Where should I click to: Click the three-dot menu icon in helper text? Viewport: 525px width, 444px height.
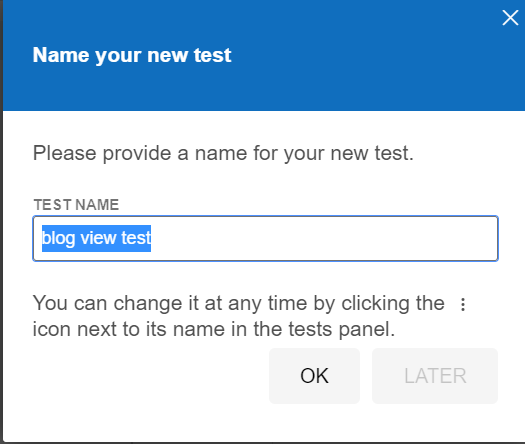463,304
